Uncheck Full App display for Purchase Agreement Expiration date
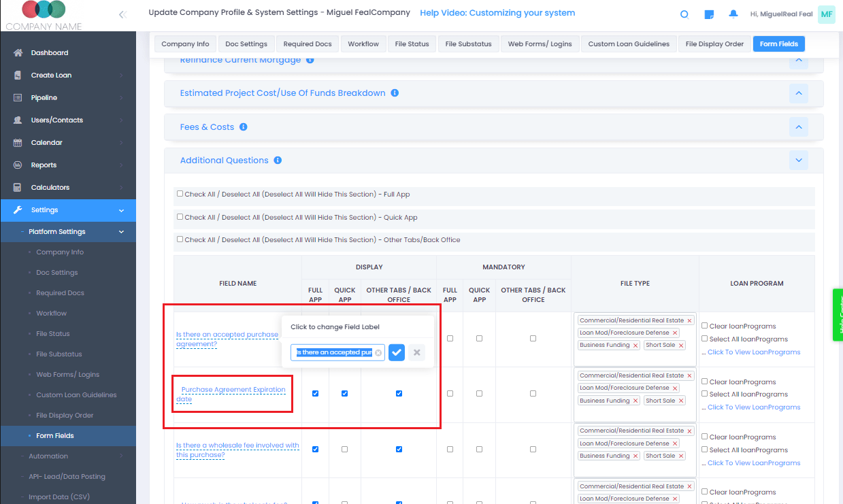Screen dimensions: 843x504 [x=315, y=393]
